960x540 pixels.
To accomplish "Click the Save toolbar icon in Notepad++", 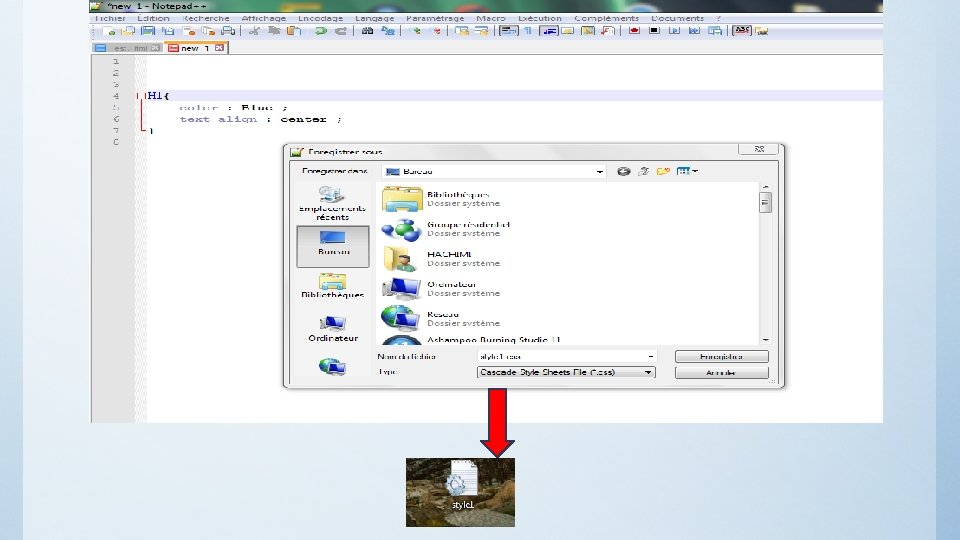I will point(148,31).
